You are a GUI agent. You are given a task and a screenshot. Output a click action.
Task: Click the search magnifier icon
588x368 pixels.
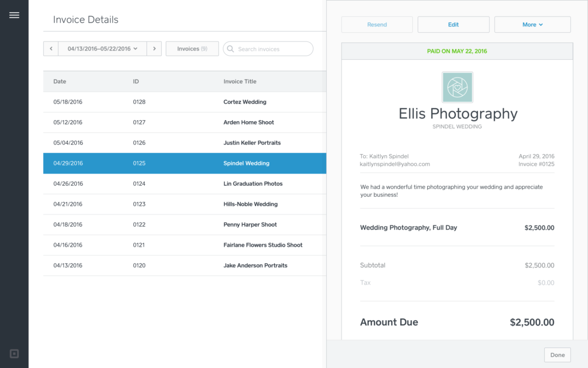coord(231,48)
